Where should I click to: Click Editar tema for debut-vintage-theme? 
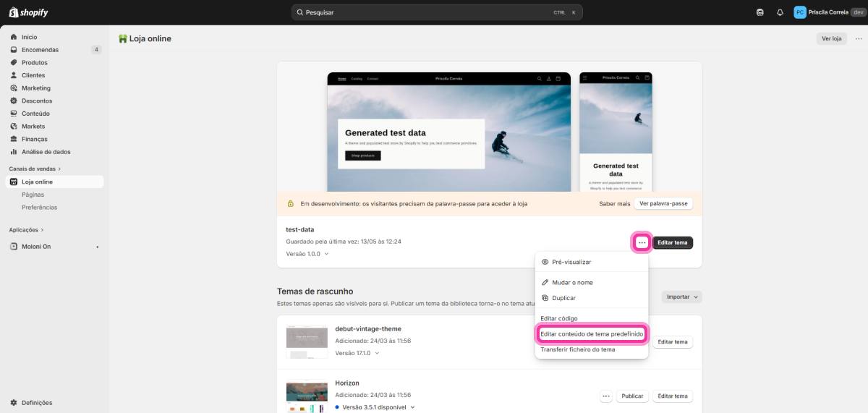click(x=673, y=342)
